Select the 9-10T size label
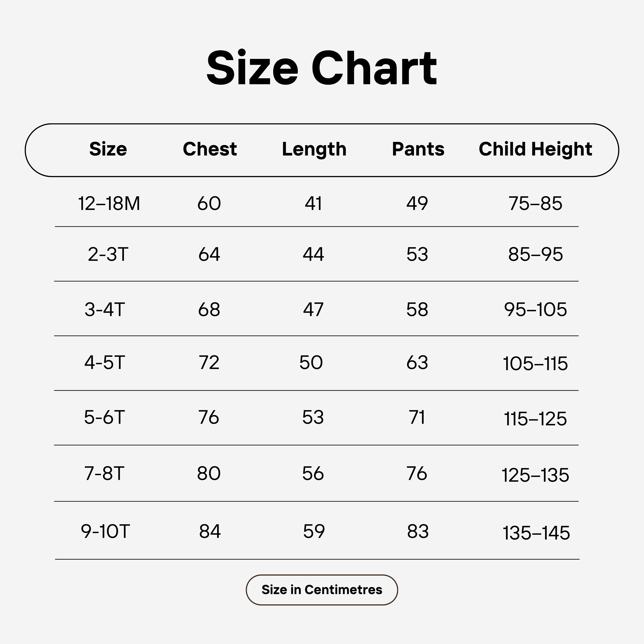Image resolution: width=644 pixels, height=644 pixels. tap(105, 531)
